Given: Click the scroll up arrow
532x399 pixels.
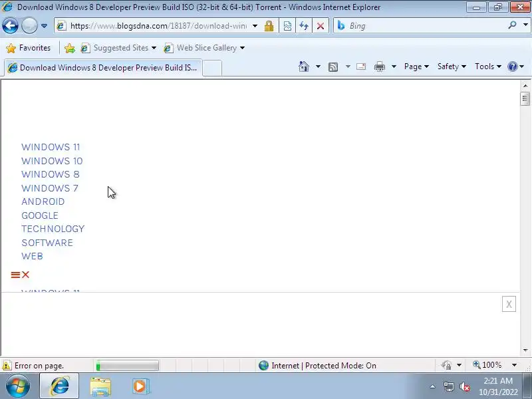Looking at the screenshot, I should (x=525, y=86).
